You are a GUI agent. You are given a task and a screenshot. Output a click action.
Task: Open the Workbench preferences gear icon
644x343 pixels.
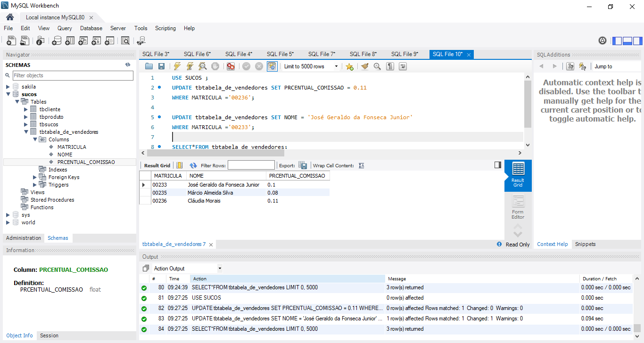pos(602,41)
